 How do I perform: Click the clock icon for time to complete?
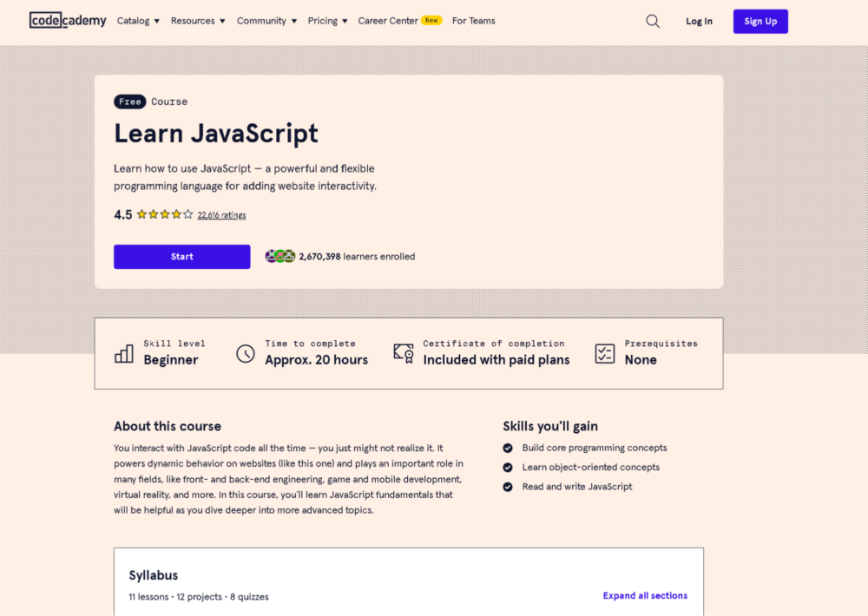pyautogui.click(x=246, y=352)
